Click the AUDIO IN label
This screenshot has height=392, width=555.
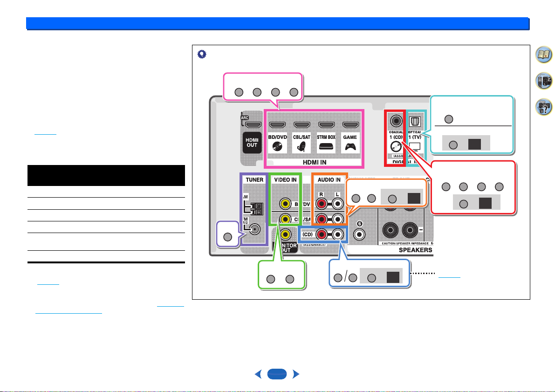point(329,180)
